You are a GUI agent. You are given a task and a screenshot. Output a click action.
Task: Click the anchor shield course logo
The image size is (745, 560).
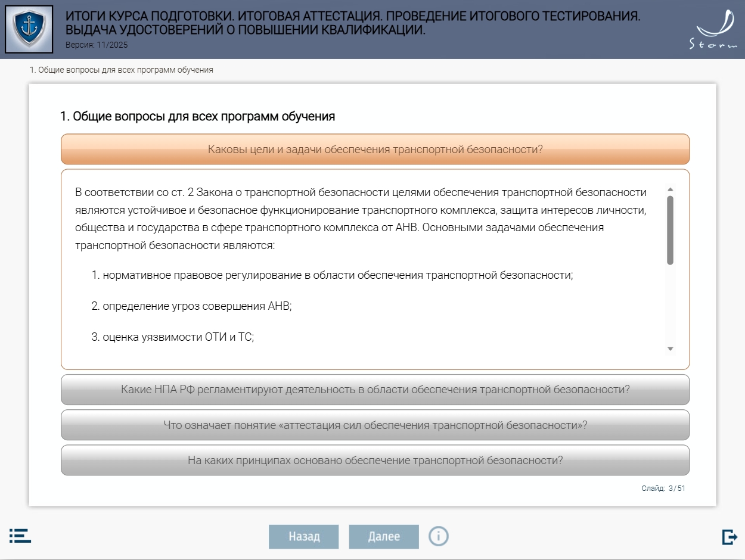pyautogui.click(x=29, y=29)
